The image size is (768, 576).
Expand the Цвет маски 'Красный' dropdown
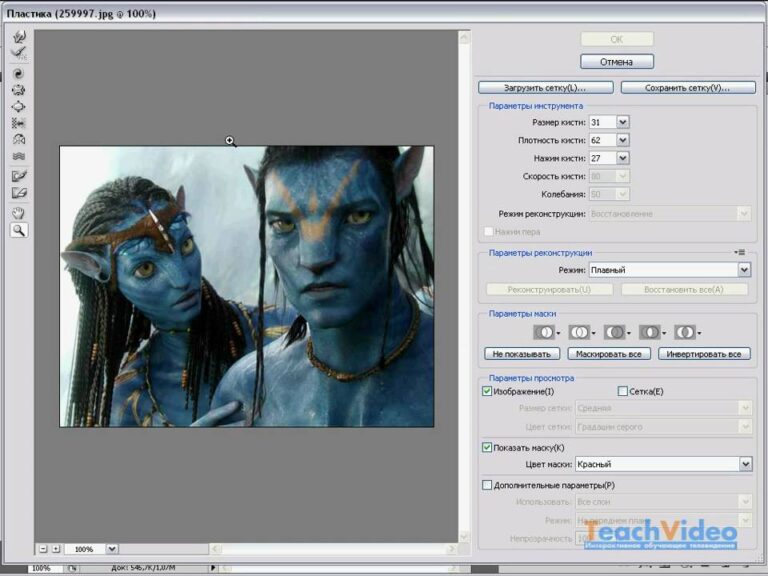745,464
